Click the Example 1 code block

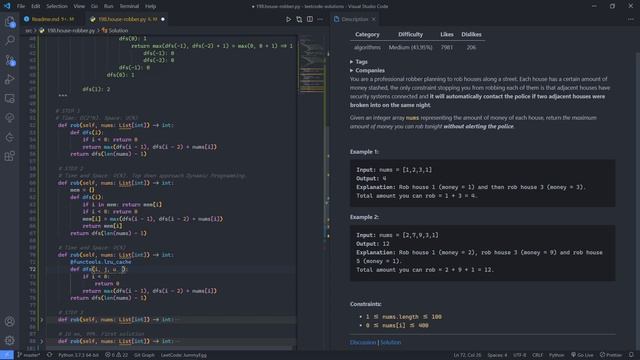click(x=482, y=183)
